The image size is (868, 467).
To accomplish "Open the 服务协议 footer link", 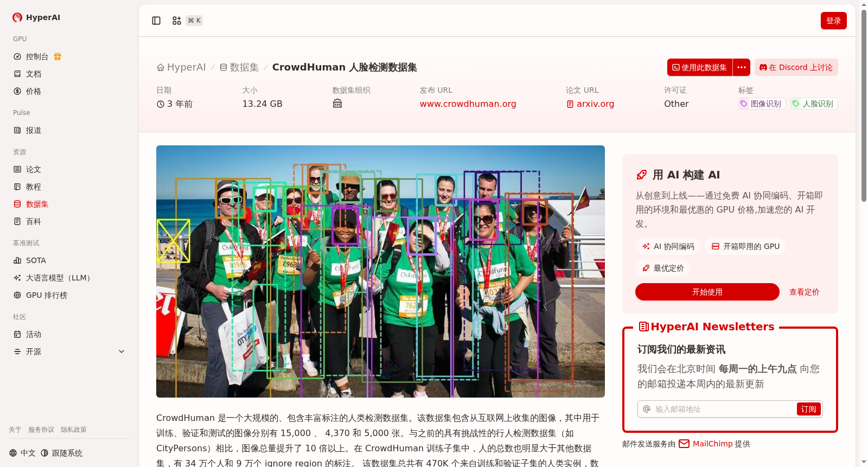I will (41, 430).
